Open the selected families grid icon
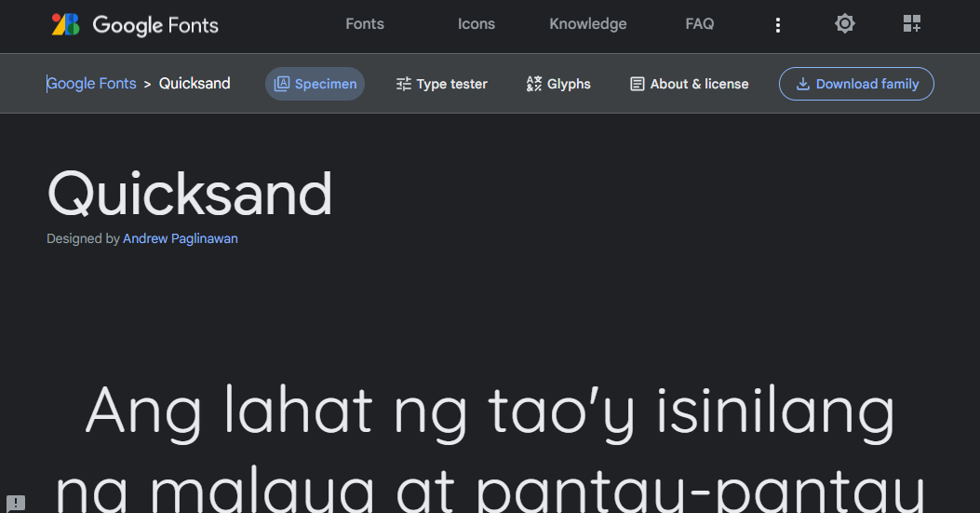 (x=911, y=24)
